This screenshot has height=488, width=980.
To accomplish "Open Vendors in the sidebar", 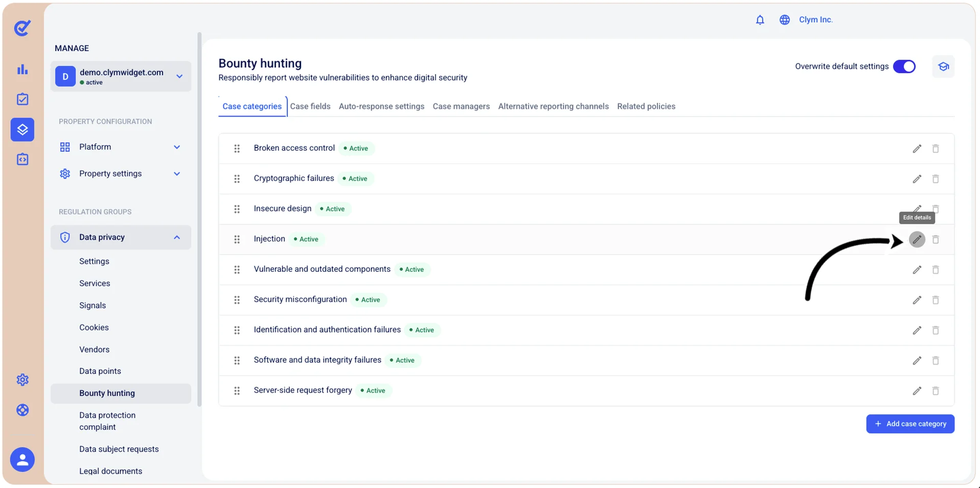I will click(x=94, y=350).
